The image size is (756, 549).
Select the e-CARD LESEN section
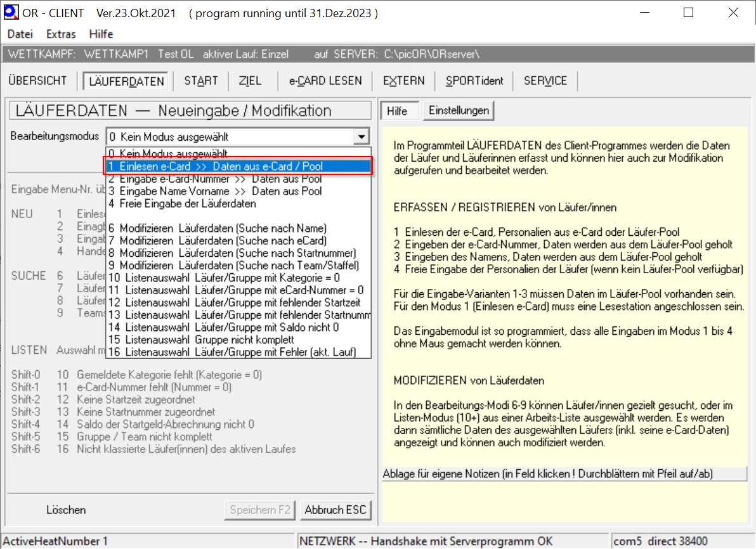325,81
